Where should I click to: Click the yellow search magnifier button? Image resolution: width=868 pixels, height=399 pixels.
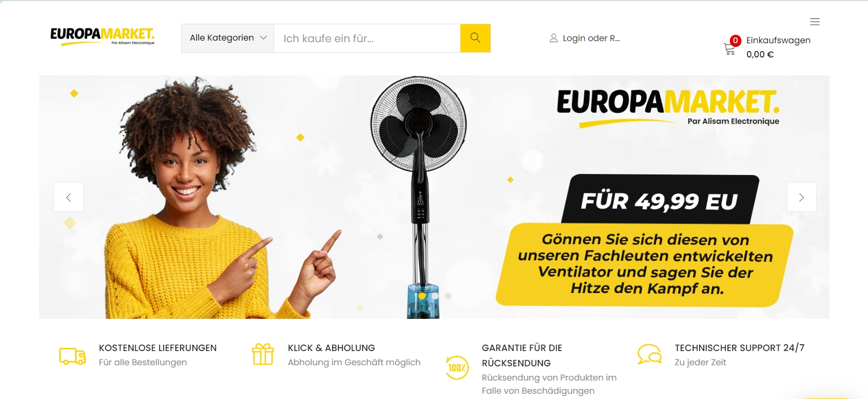tap(475, 38)
